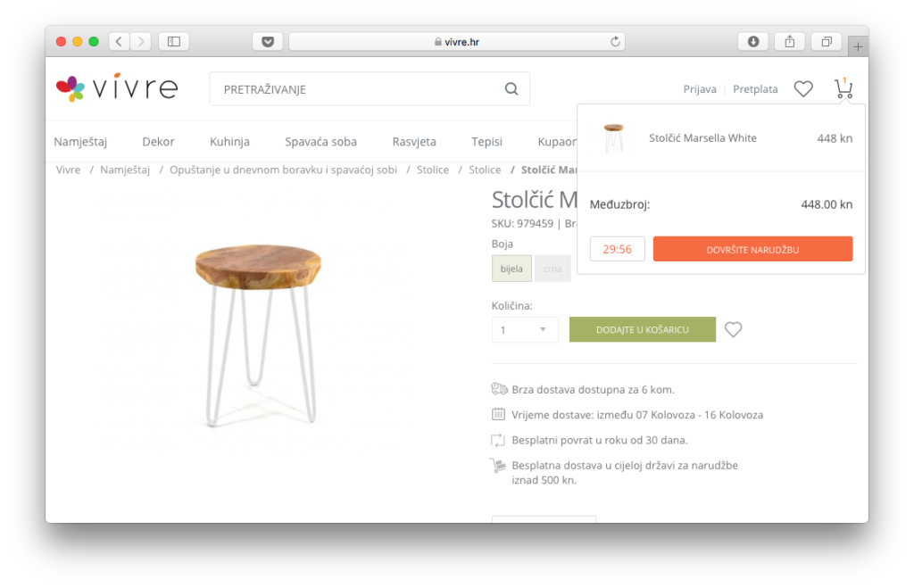Add stool to favorites with heart icon

733,329
